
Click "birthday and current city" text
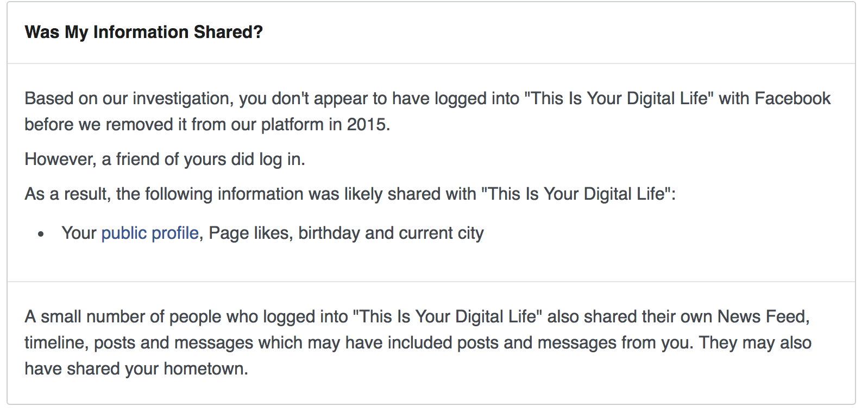[391, 233]
